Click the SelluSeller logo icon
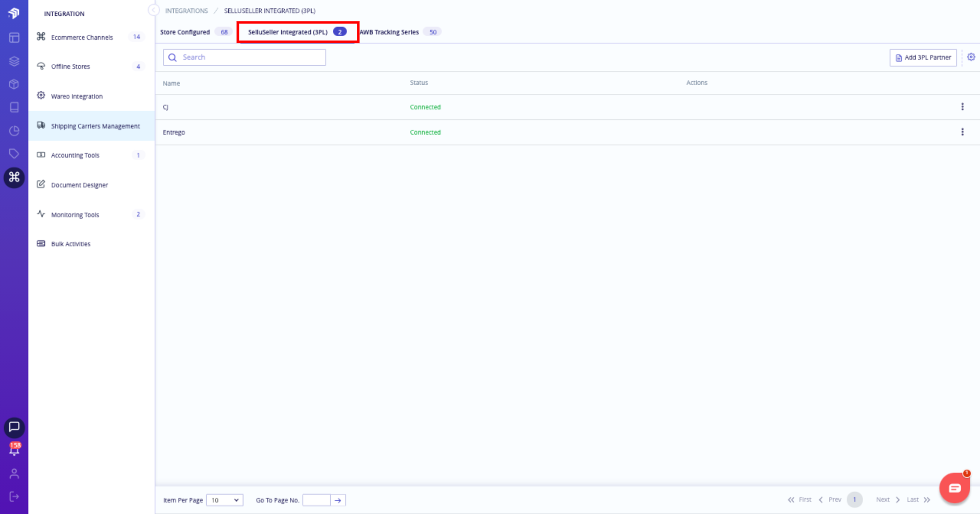Screen dimensions: 980x514 pos(14,13)
